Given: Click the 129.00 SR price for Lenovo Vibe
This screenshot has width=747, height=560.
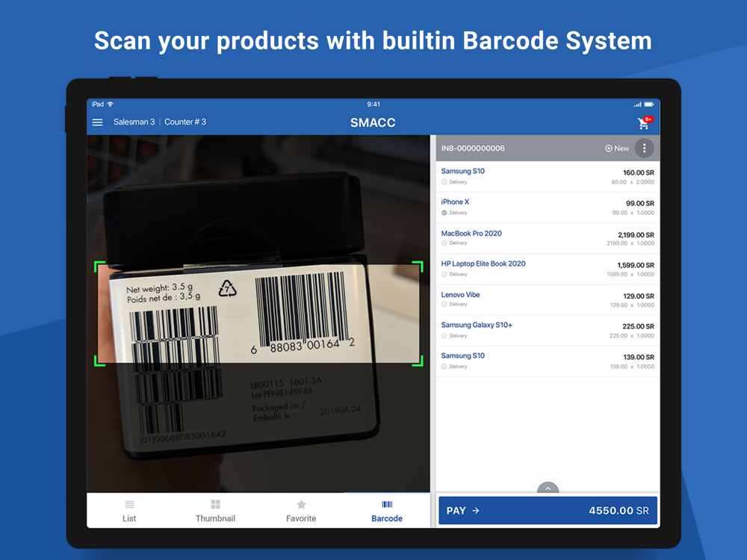Looking at the screenshot, I should coord(639,296).
